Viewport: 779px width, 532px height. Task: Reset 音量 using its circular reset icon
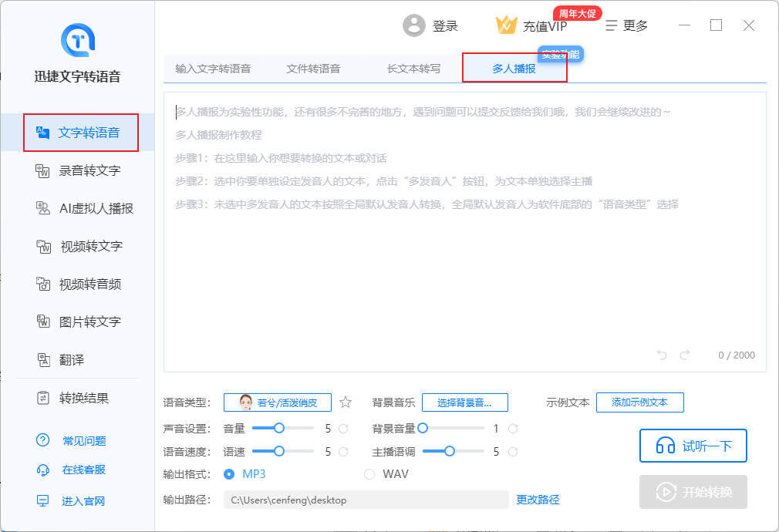click(x=344, y=429)
